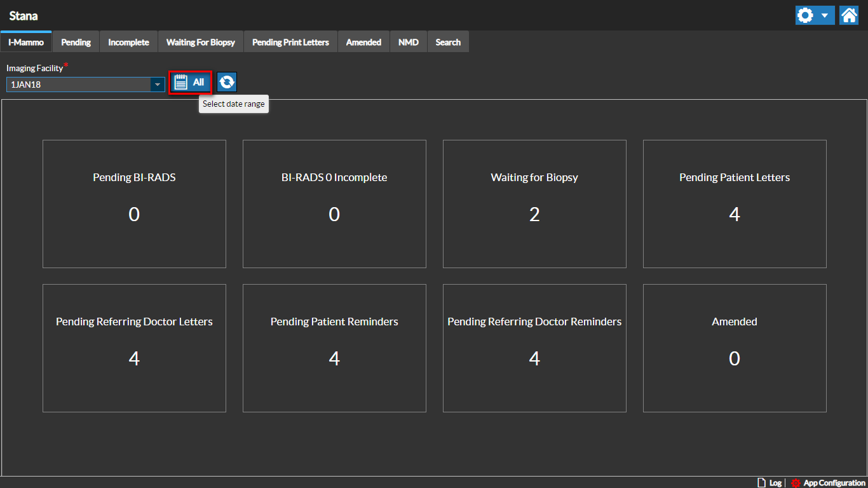The height and width of the screenshot is (488, 868).
Task: Click the home icon button
Action: (849, 15)
